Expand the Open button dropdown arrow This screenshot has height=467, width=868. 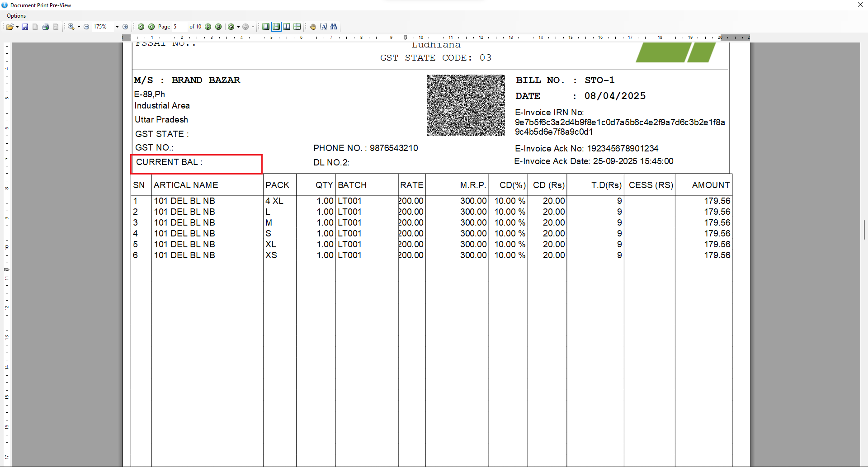pyautogui.click(x=17, y=27)
